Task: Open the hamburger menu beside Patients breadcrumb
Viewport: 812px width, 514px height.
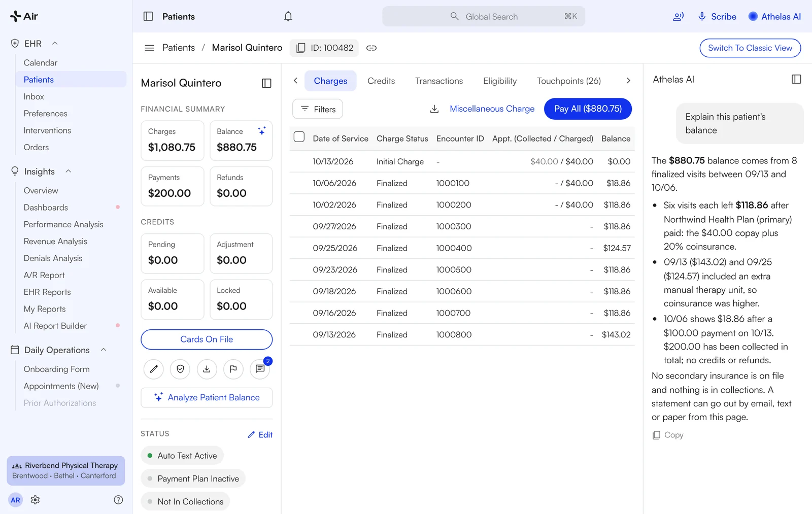Action: [149, 48]
